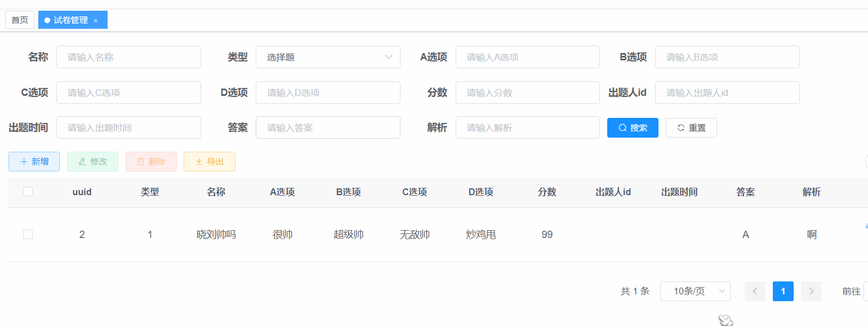Click the cell 很帅
The height and width of the screenshot is (326, 868).
[x=282, y=235]
